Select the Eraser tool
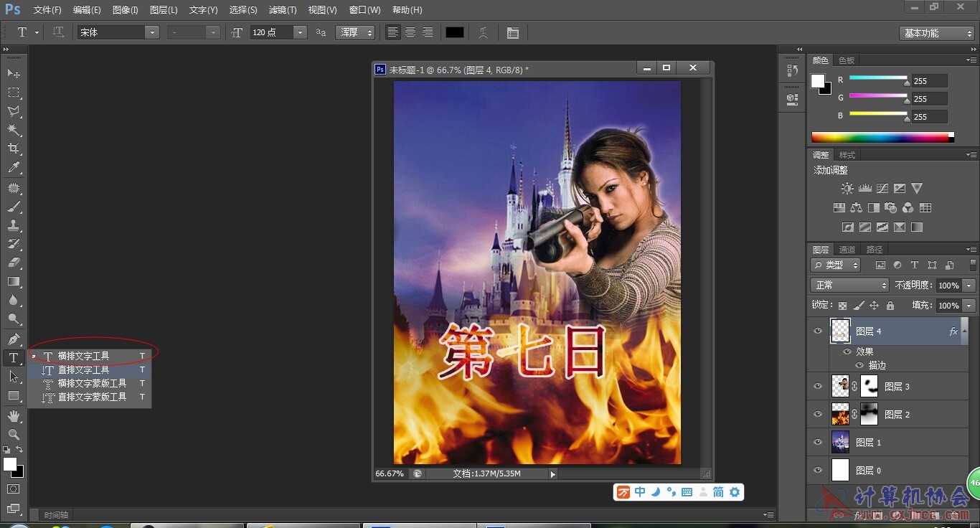This screenshot has height=528, width=980. pos(14,263)
